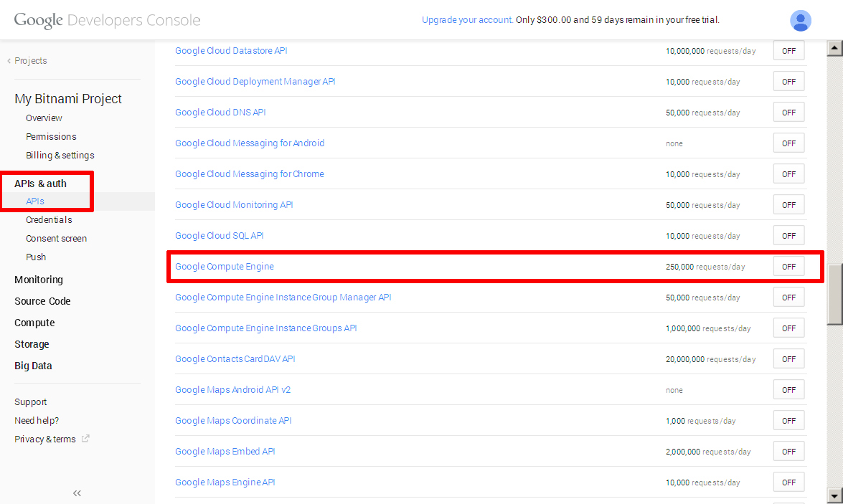Click the user account avatar icon

coord(800,21)
